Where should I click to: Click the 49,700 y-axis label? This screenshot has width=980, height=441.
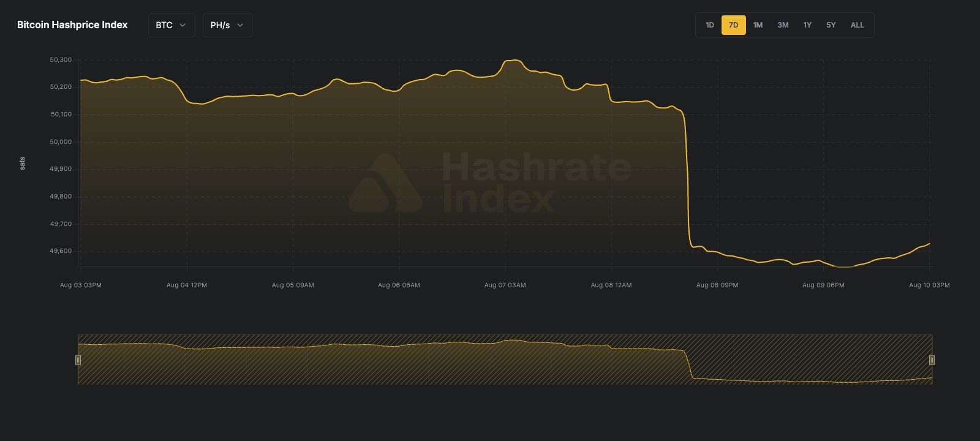[x=61, y=224]
